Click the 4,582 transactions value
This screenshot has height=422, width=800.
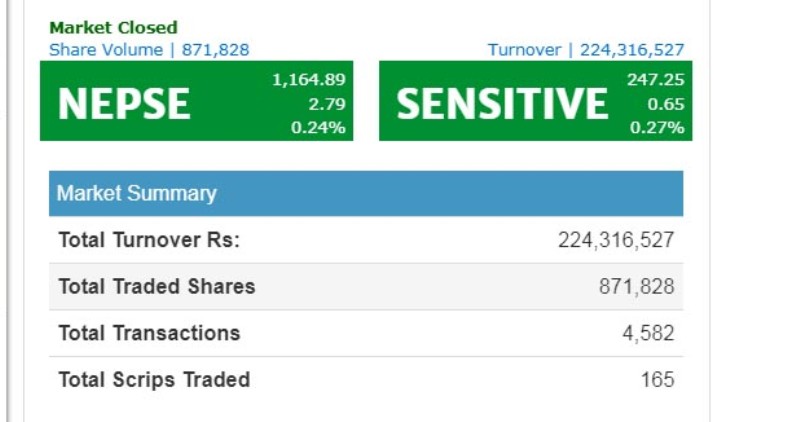pyautogui.click(x=648, y=333)
